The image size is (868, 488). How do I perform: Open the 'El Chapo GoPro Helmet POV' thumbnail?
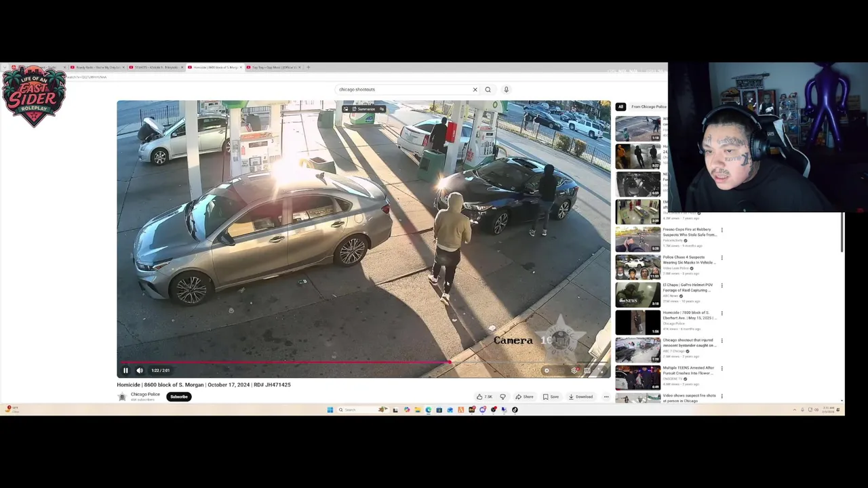pos(637,295)
